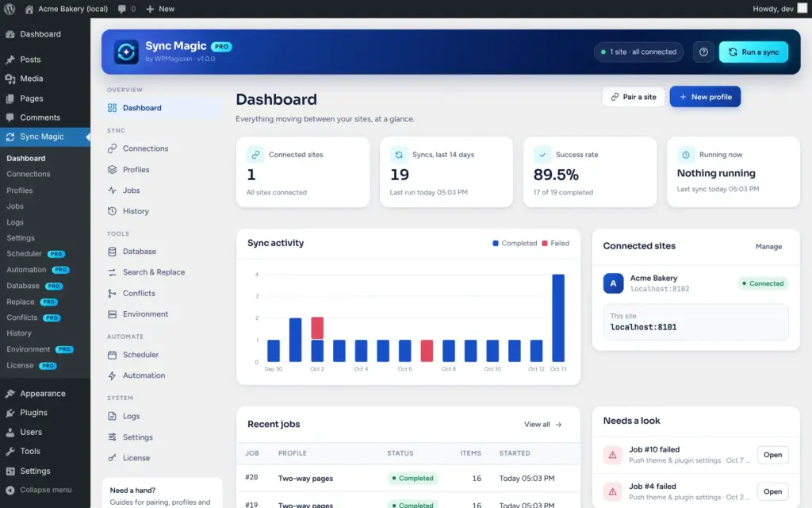
Task: Click the Settings sliders icon in plugin nav
Action: [x=112, y=437]
